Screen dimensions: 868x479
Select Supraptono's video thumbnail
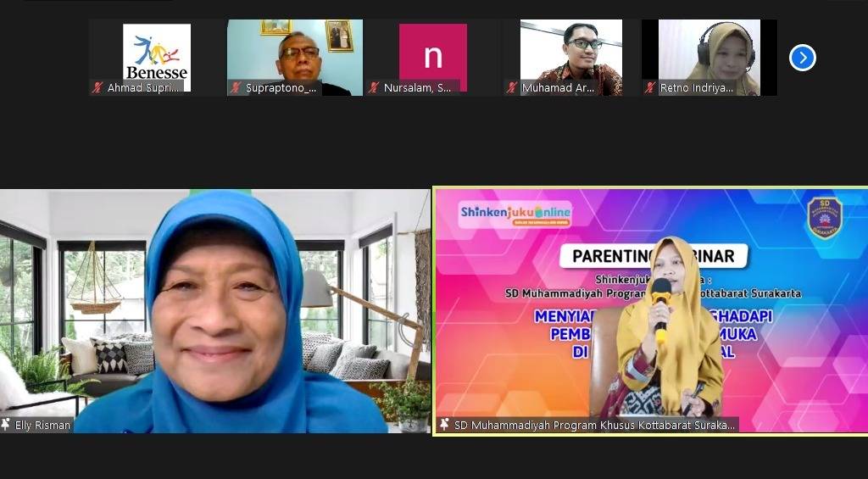pos(295,53)
